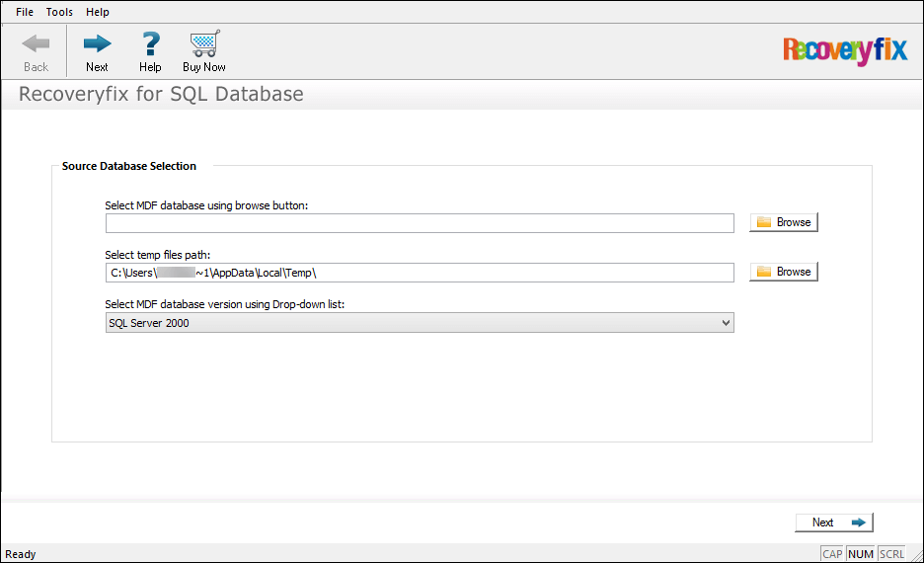Click the Back arrow toolbar icon
This screenshot has width=924, height=563.
[36, 52]
